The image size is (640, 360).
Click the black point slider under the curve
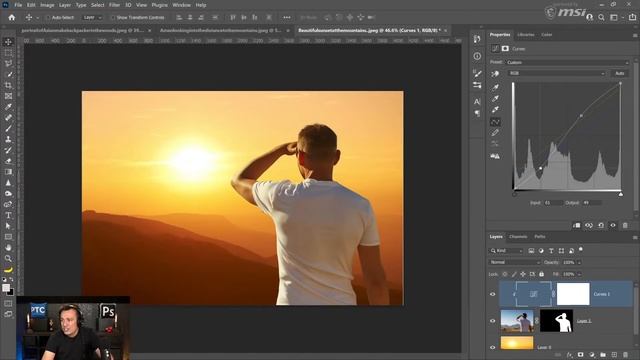(514, 194)
